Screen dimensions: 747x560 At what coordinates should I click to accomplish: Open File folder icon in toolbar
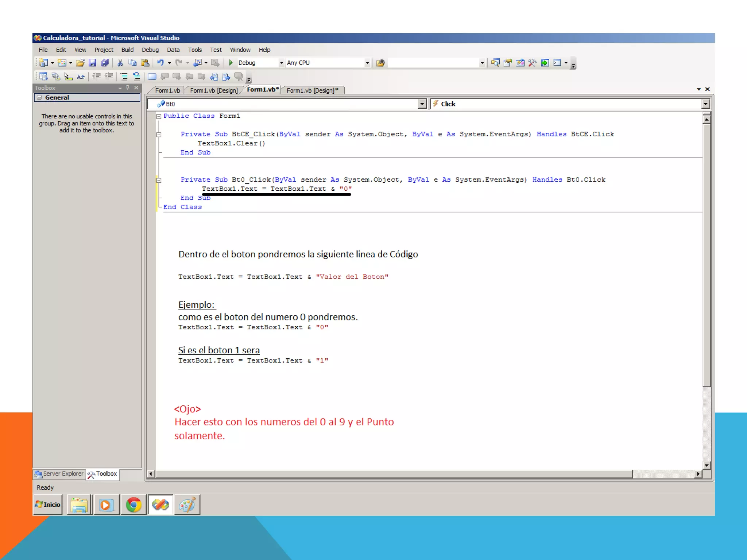coord(80,63)
